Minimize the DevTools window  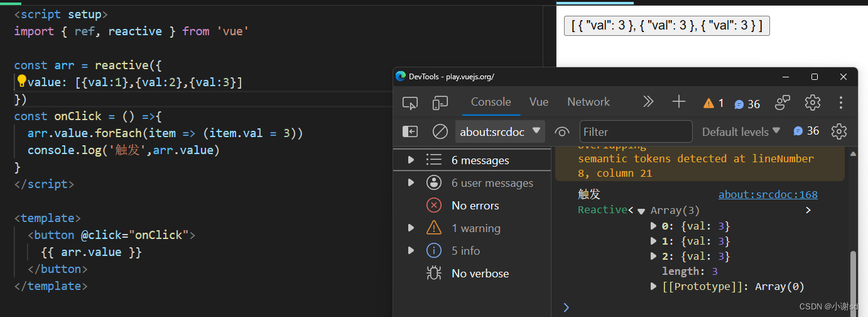(x=785, y=77)
